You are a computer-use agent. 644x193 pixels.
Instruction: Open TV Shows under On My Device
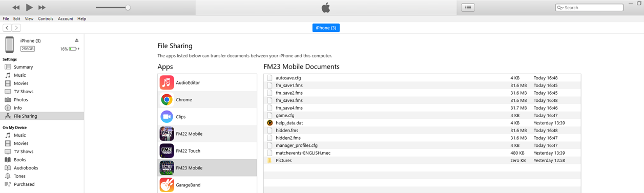24,152
